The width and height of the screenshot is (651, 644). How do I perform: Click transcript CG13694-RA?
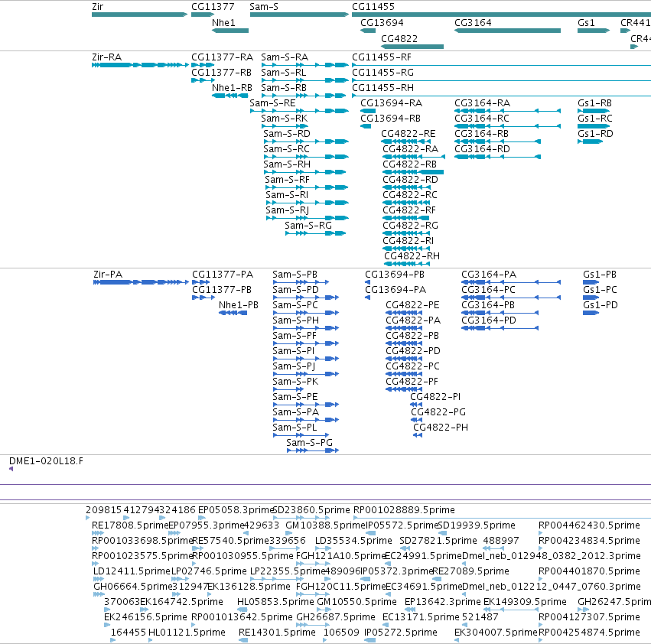(x=368, y=111)
